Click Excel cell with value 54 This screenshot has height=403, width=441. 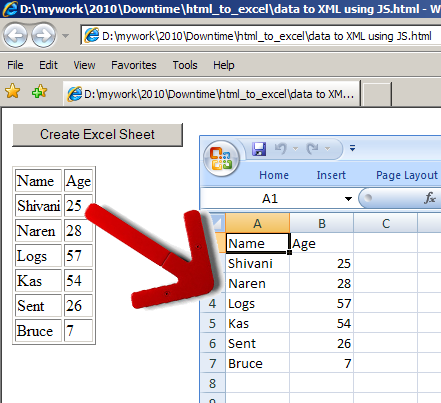322,323
